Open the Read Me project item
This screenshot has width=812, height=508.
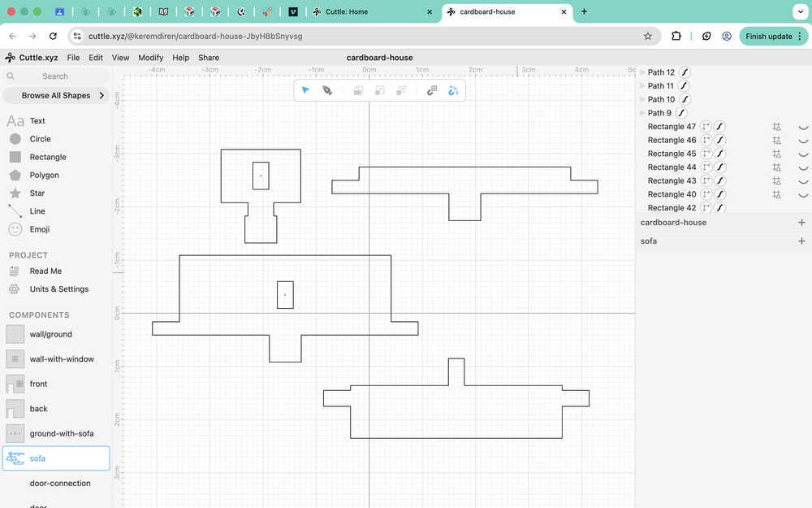pos(45,271)
